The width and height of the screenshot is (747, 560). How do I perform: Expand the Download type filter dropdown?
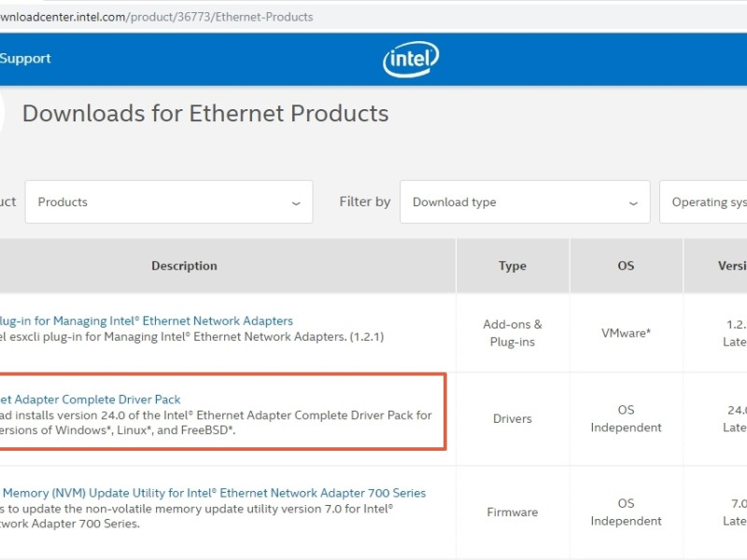pos(525,202)
